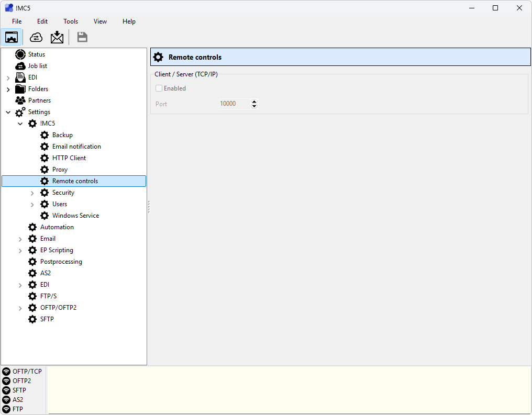Click the cloud transfer toolbar icon

tap(36, 37)
